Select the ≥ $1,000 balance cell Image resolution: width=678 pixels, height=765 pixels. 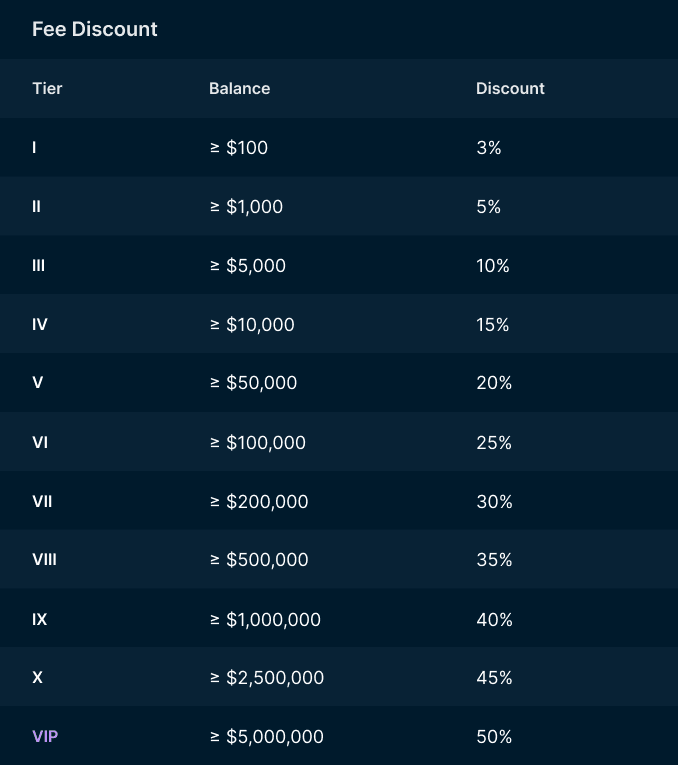[x=246, y=207]
